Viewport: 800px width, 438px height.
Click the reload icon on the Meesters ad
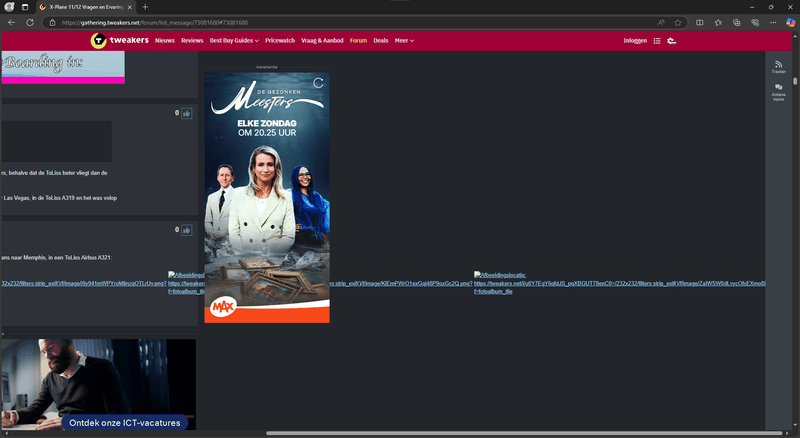click(x=318, y=83)
